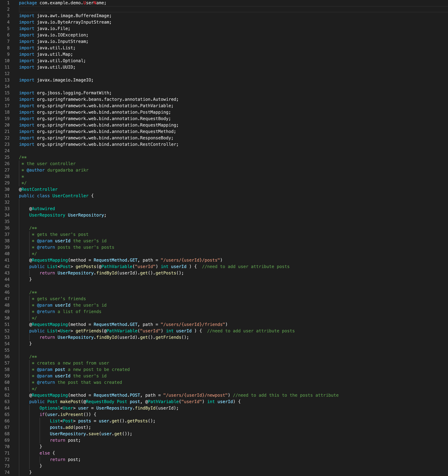Click the RestController import line
448x476 pixels.
(x=99, y=144)
